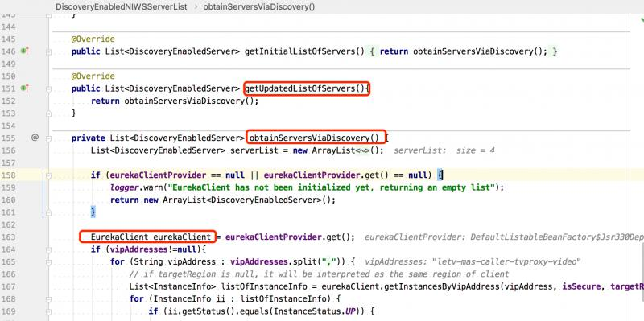
Task: Click the logger identifier on line 159
Action: point(124,187)
